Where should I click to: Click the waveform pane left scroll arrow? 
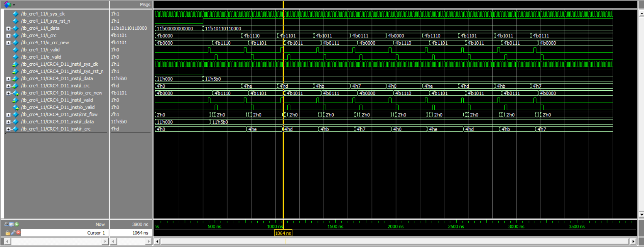coord(157,241)
